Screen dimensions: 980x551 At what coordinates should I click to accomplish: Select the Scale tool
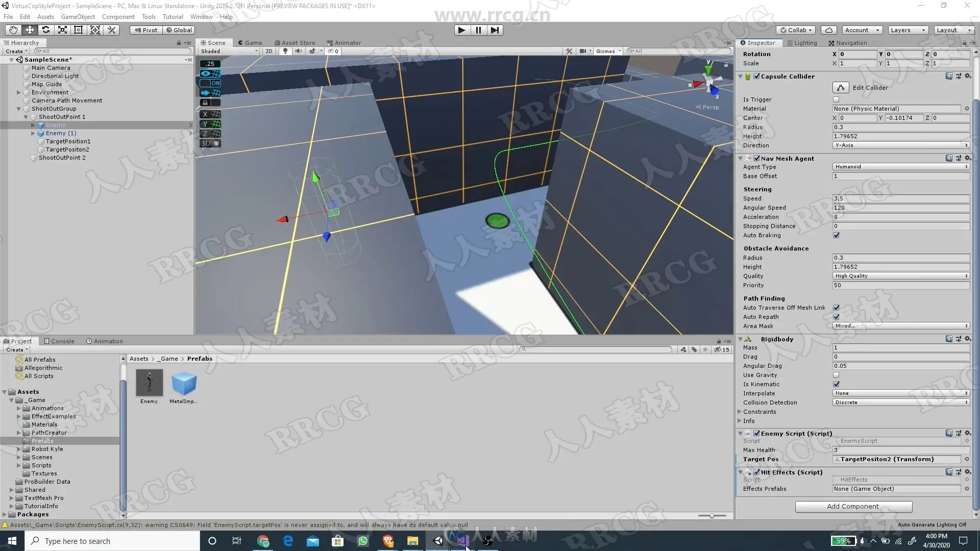(x=62, y=30)
